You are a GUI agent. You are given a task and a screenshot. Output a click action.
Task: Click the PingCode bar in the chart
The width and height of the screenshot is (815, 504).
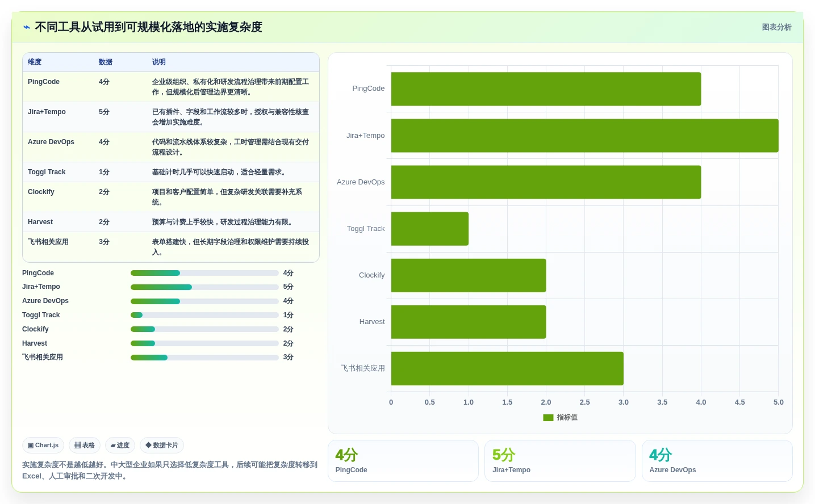(x=546, y=89)
